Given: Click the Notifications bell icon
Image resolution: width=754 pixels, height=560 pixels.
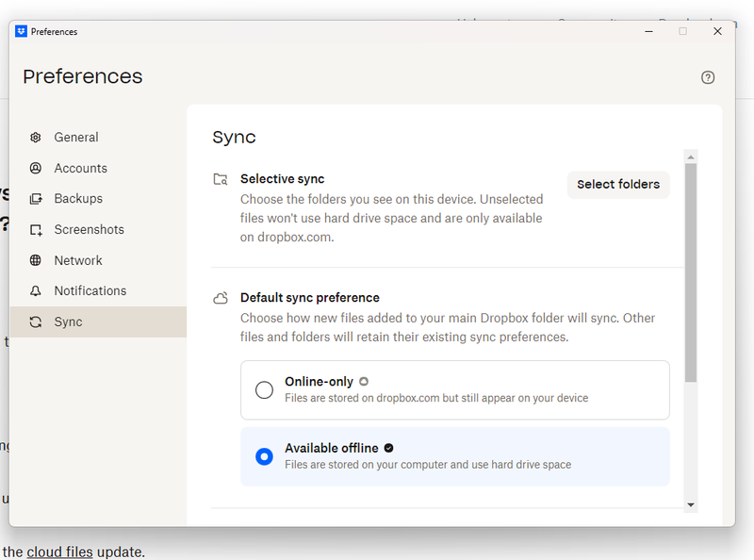Looking at the screenshot, I should pyautogui.click(x=36, y=291).
